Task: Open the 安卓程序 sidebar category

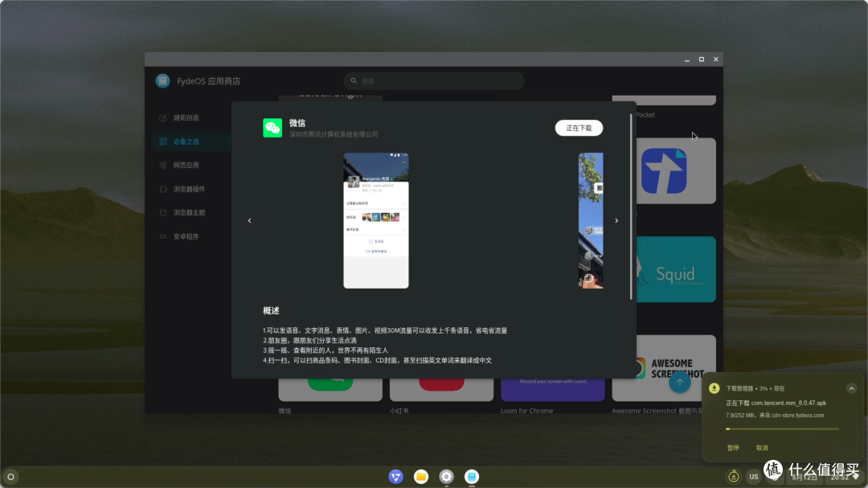Action: [186, 236]
